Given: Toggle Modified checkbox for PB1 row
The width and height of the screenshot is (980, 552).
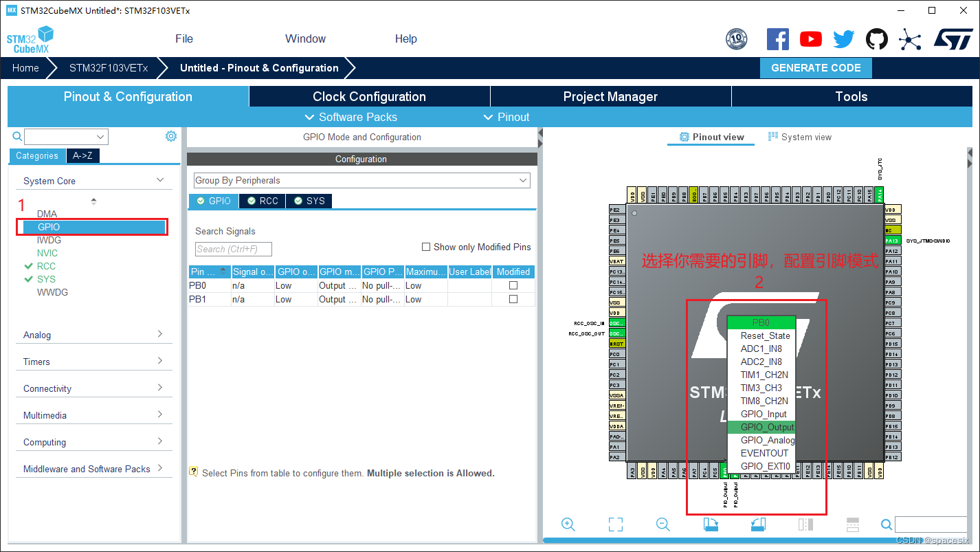Looking at the screenshot, I should [x=513, y=299].
